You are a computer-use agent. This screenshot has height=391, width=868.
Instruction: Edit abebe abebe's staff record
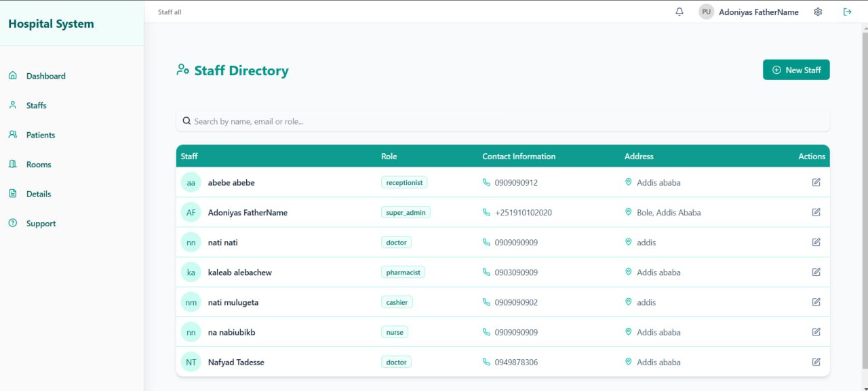click(x=816, y=182)
